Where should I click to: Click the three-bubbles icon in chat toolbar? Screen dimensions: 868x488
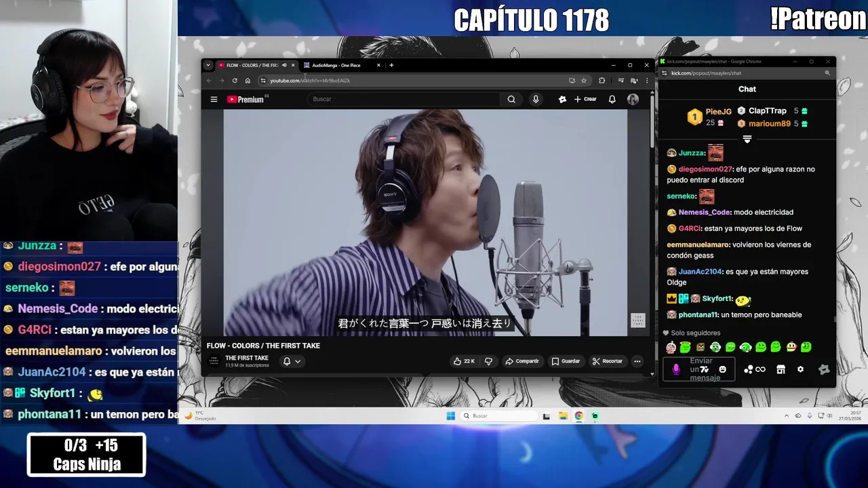(748, 369)
